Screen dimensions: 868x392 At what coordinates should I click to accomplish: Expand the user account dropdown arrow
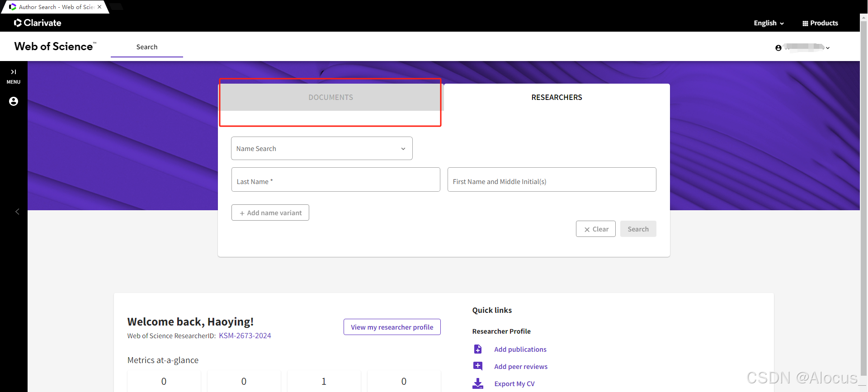coord(828,48)
